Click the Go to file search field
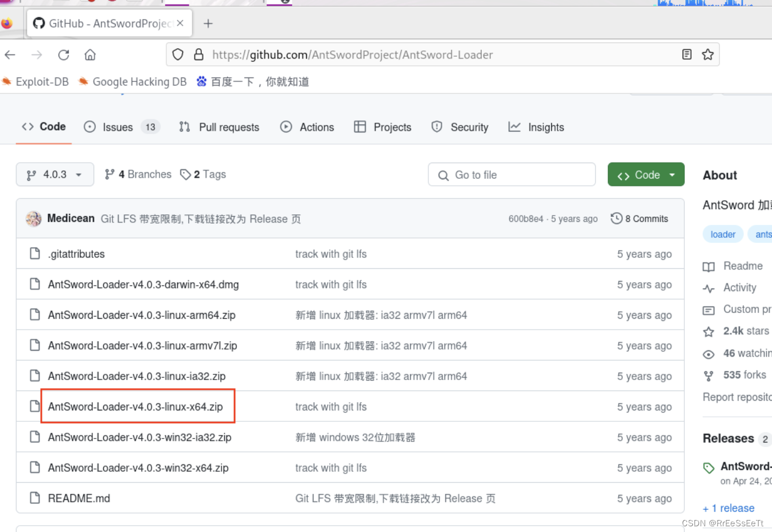 tap(511, 174)
